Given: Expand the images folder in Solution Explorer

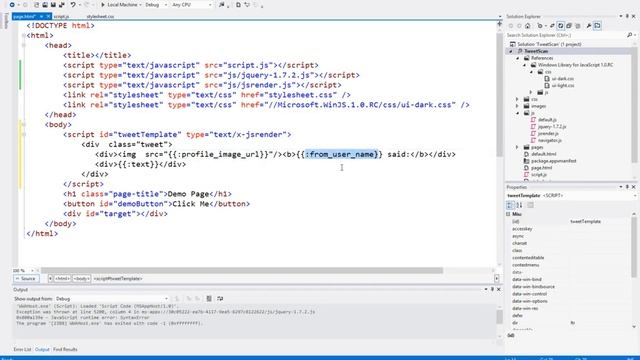Looking at the screenshot, I should click(x=518, y=106).
